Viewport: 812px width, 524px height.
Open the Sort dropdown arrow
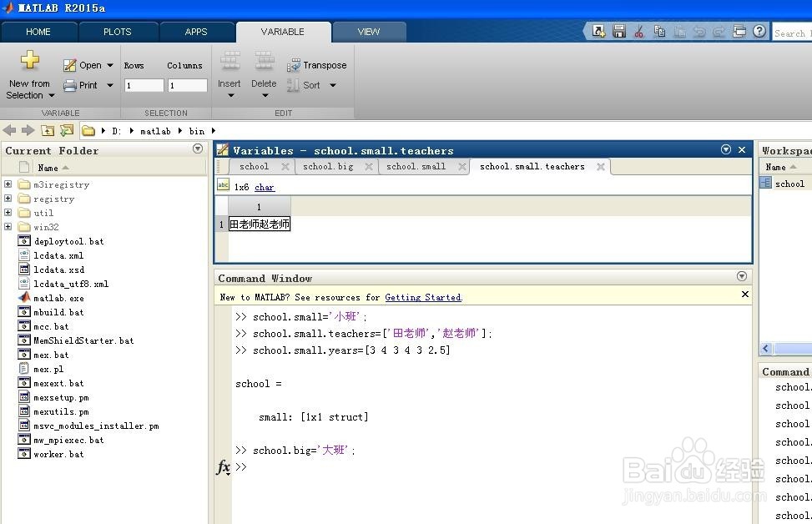tap(333, 85)
